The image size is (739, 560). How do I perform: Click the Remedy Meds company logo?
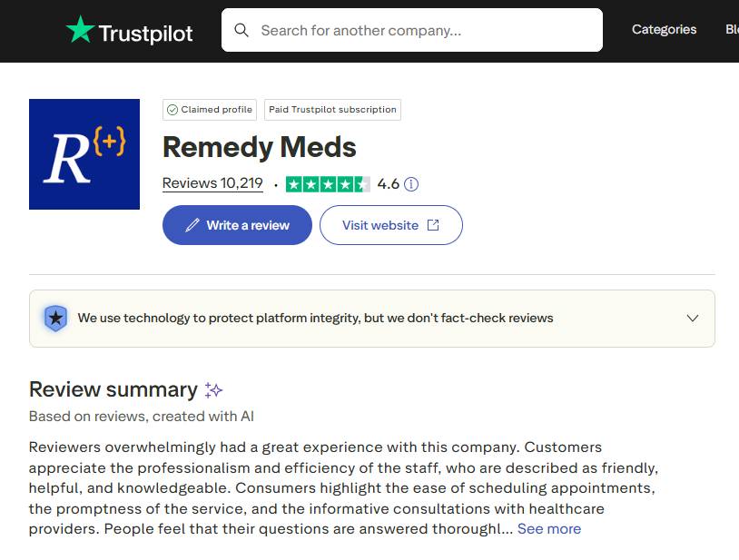pyautogui.click(x=84, y=154)
